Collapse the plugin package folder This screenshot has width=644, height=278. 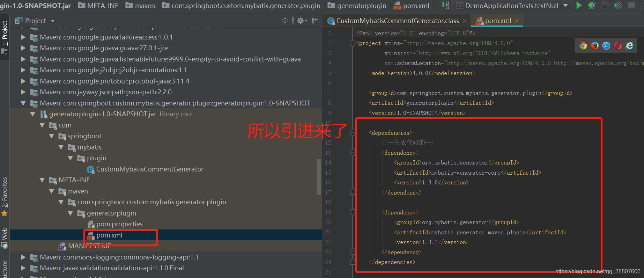click(x=70, y=158)
